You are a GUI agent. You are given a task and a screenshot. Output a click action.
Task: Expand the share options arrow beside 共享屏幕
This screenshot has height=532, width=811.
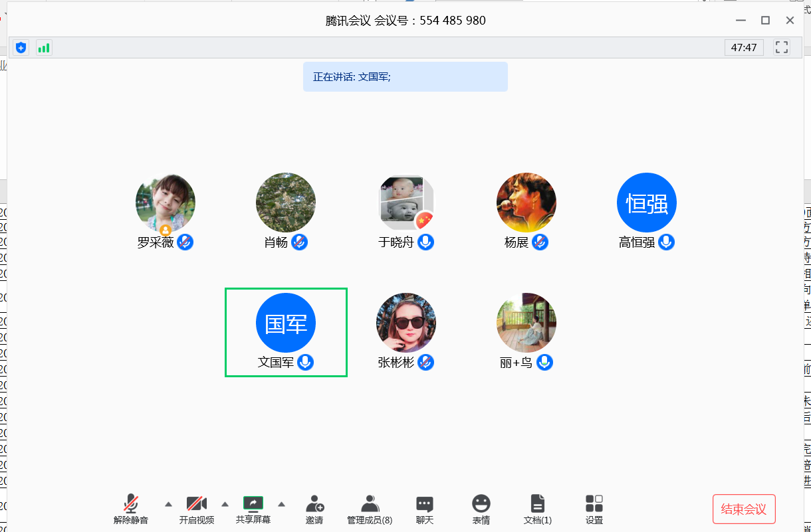[x=282, y=503]
